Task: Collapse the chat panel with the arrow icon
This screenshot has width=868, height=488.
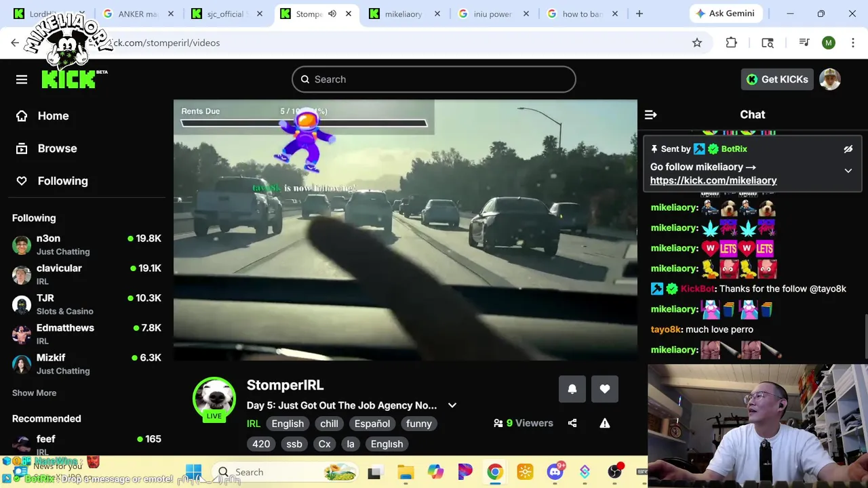Action: pos(650,115)
